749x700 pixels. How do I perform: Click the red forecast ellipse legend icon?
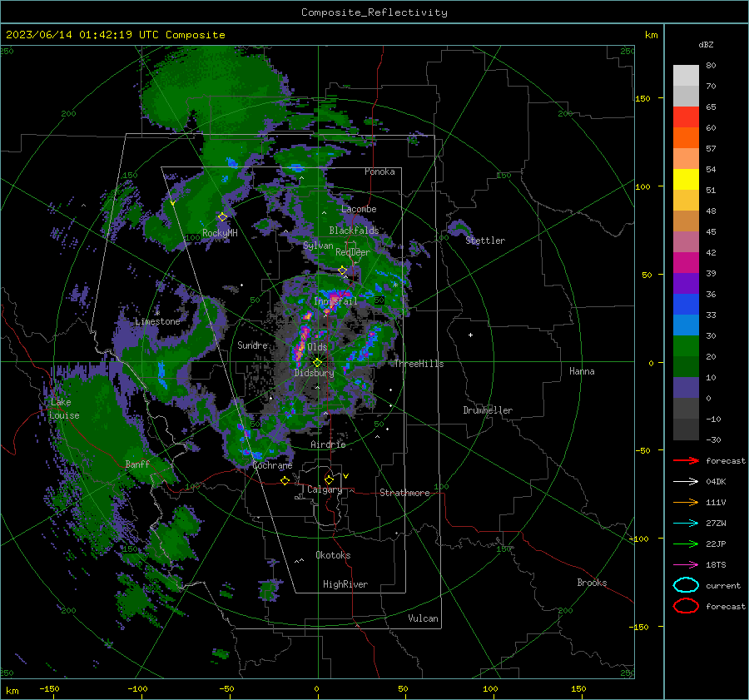point(686,606)
